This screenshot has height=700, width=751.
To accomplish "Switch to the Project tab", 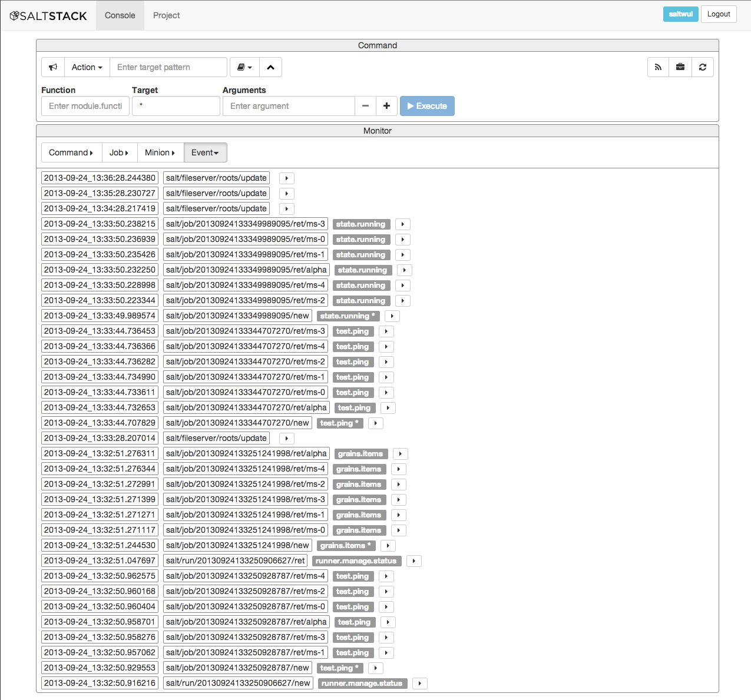I will click(x=166, y=15).
